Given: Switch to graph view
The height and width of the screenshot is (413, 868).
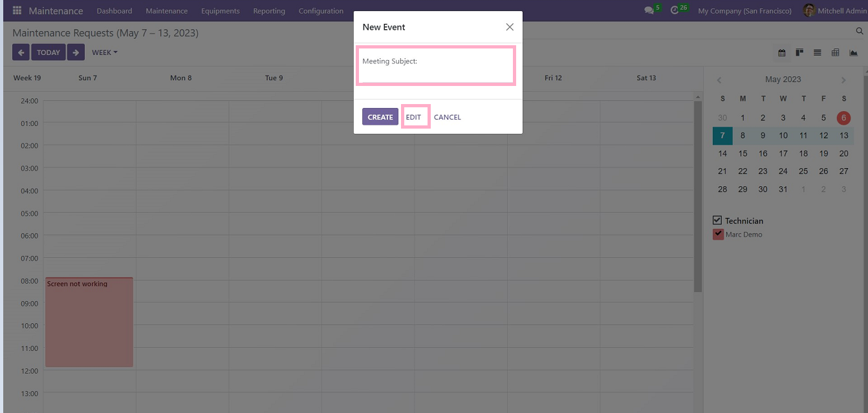Looking at the screenshot, I should (x=853, y=52).
